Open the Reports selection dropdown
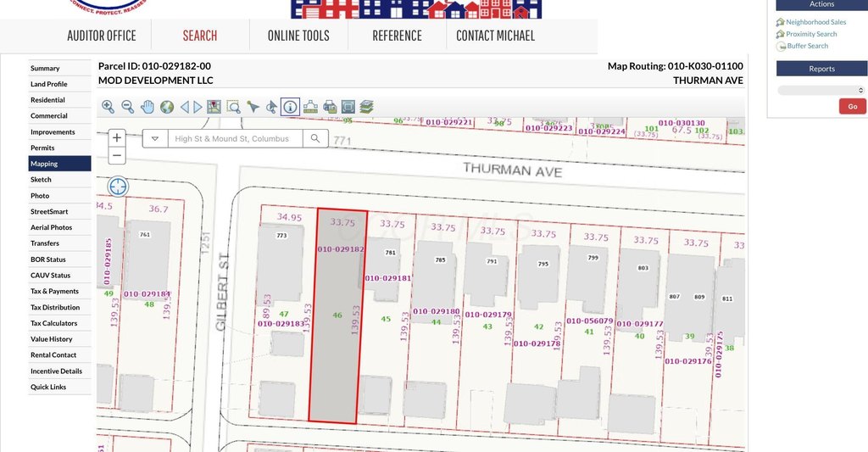 [821, 90]
